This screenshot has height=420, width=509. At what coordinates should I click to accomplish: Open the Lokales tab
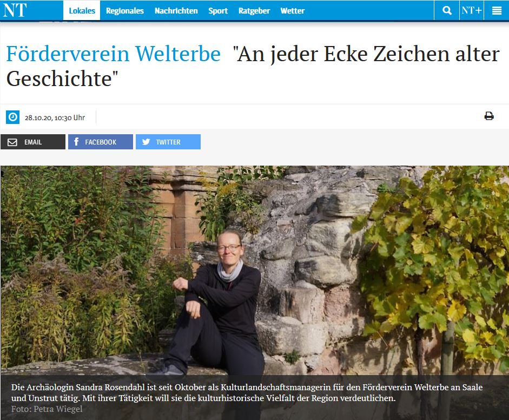pos(82,11)
